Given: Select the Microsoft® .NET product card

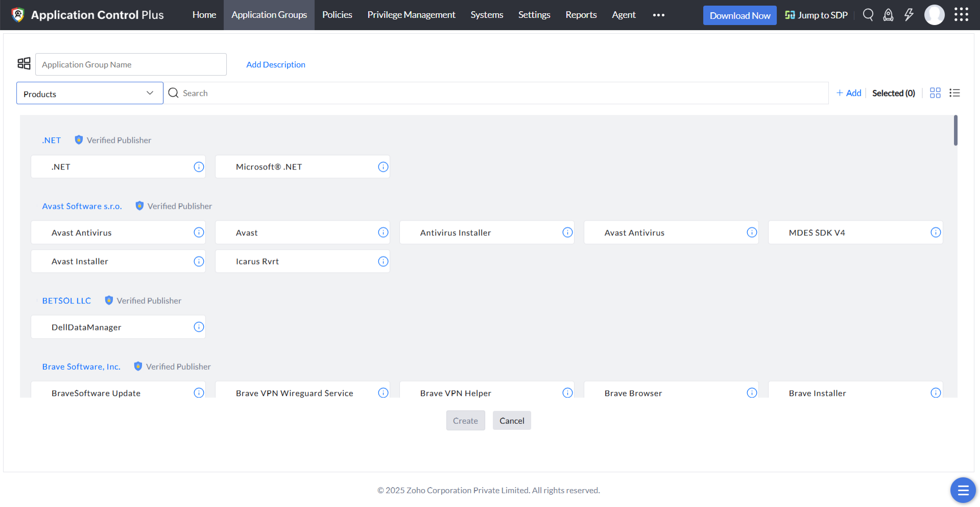Looking at the screenshot, I should (x=302, y=167).
